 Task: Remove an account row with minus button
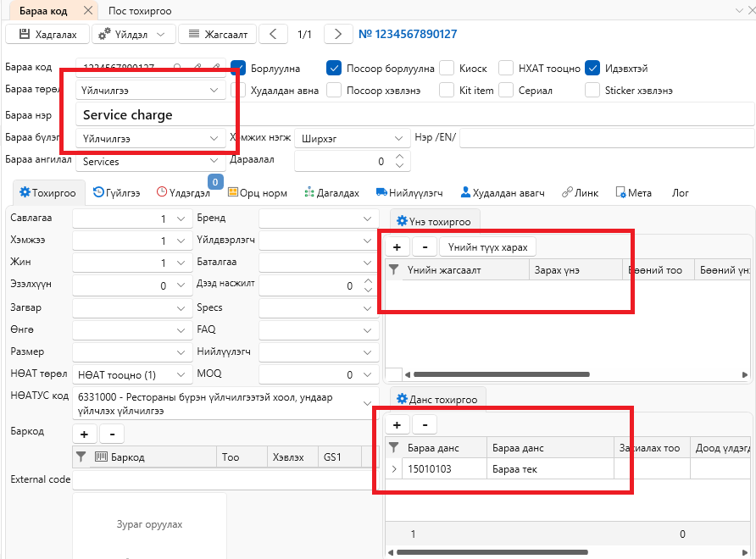click(x=425, y=425)
